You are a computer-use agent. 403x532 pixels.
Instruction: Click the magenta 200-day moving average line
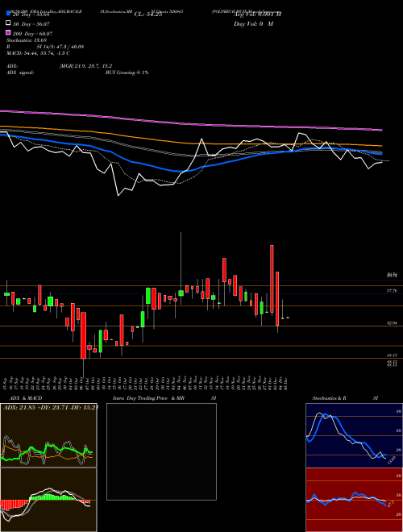(x=191, y=123)
